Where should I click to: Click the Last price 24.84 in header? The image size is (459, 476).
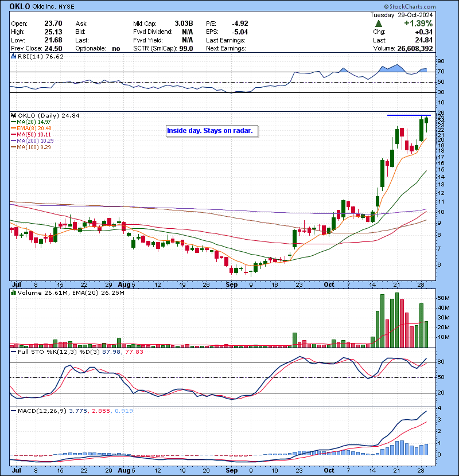pos(425,40)
